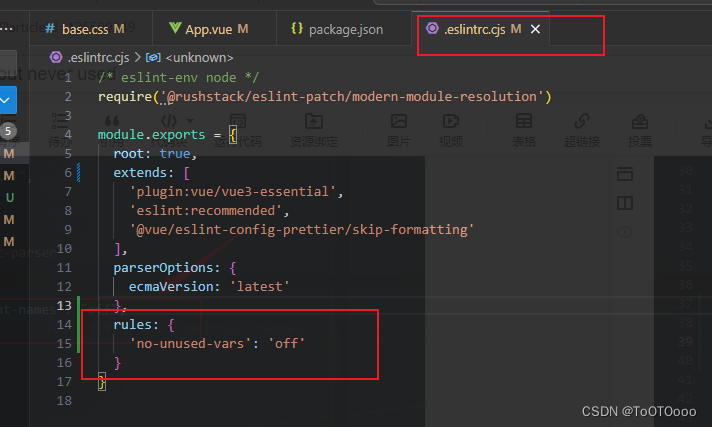
Task: Click the highlighted closing brace on line 17
Action: 102,382
